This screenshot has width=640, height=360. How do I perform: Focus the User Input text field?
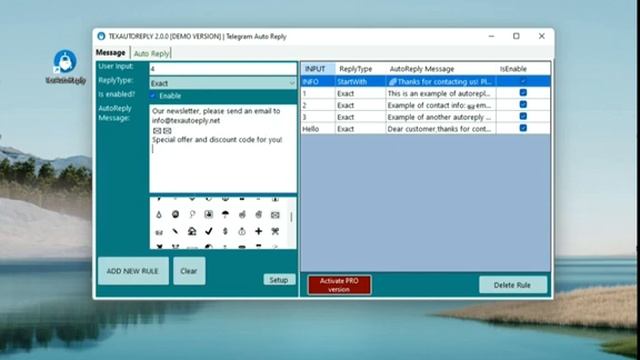tap(223, 69)
